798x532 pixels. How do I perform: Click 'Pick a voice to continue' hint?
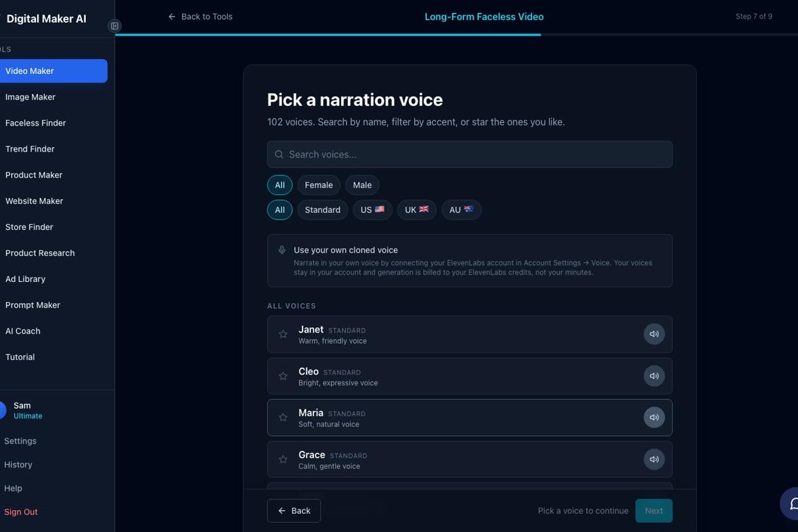tap(583, 511)
